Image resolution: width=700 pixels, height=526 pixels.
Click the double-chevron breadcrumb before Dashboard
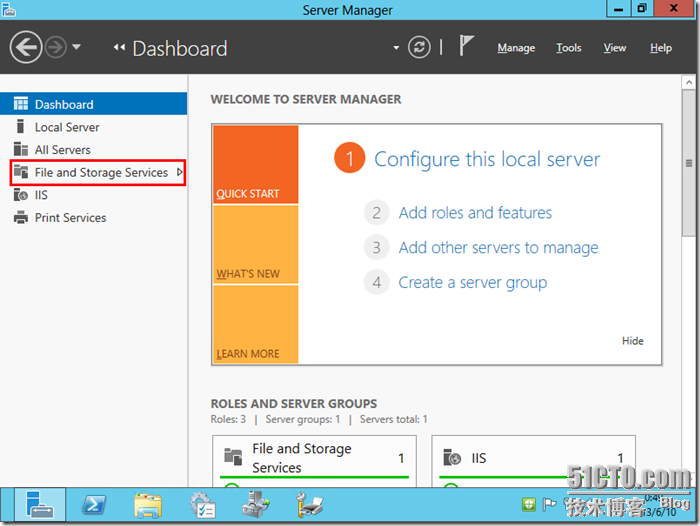(119, 47)
